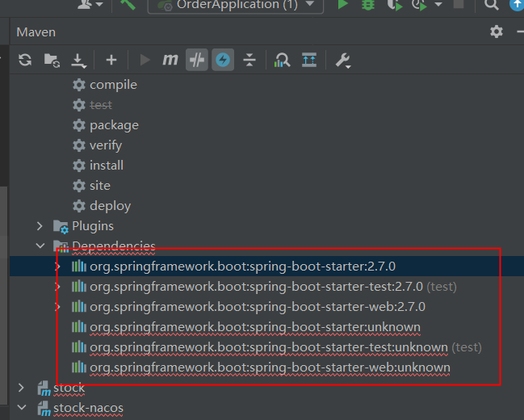
Task: Expand the Plugins node
Action: point(40,226)
